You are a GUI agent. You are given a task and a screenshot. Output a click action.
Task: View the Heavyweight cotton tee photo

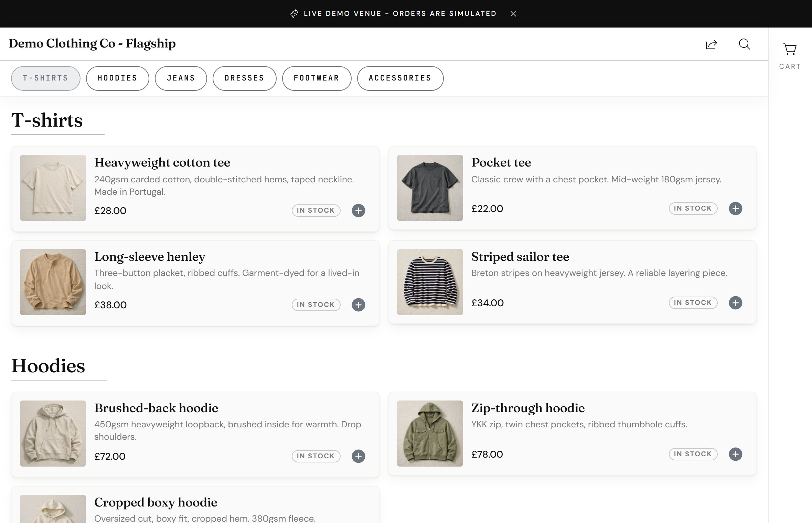coord(53,188)
